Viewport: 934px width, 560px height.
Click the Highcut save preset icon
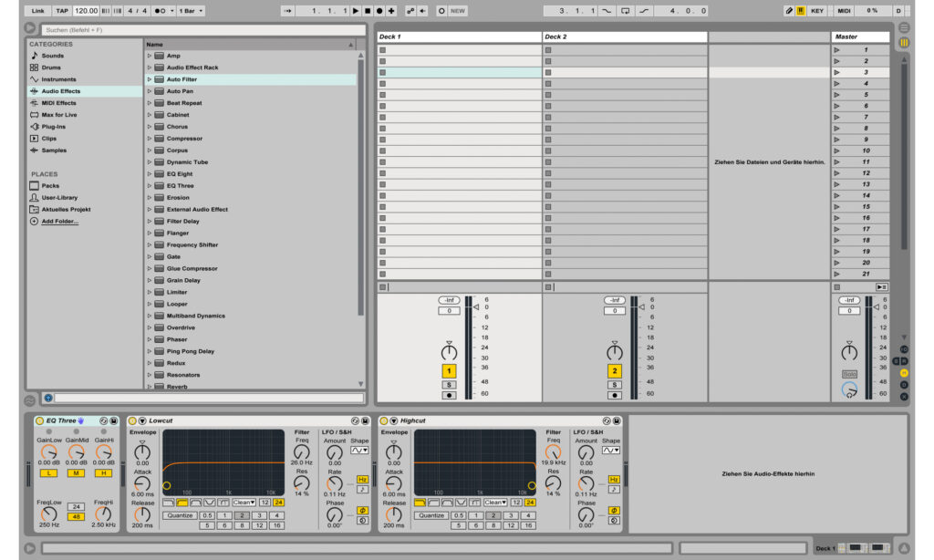(x=617, y=420)
